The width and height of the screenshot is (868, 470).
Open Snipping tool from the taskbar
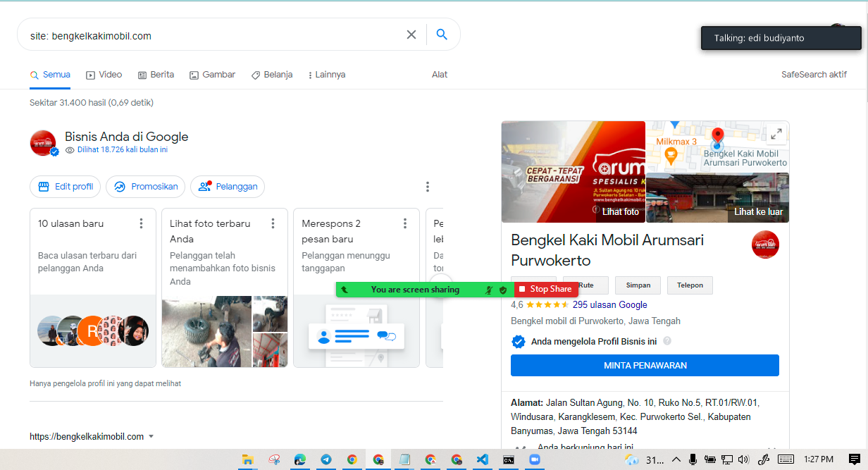coord(274,459)
